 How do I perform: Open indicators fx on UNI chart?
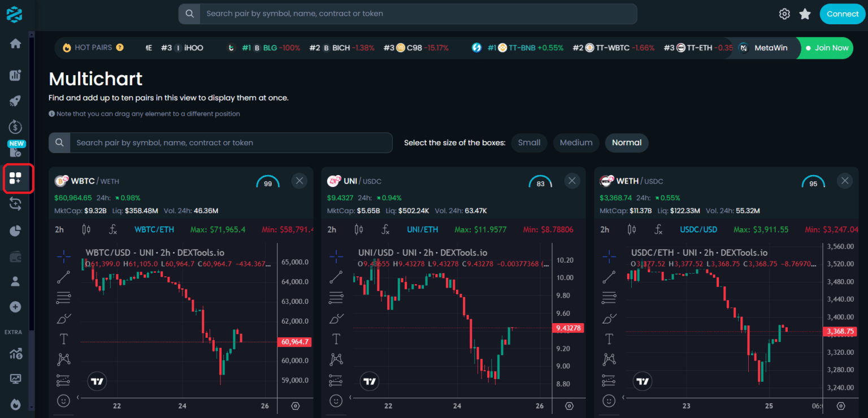(x=386, y=229)
